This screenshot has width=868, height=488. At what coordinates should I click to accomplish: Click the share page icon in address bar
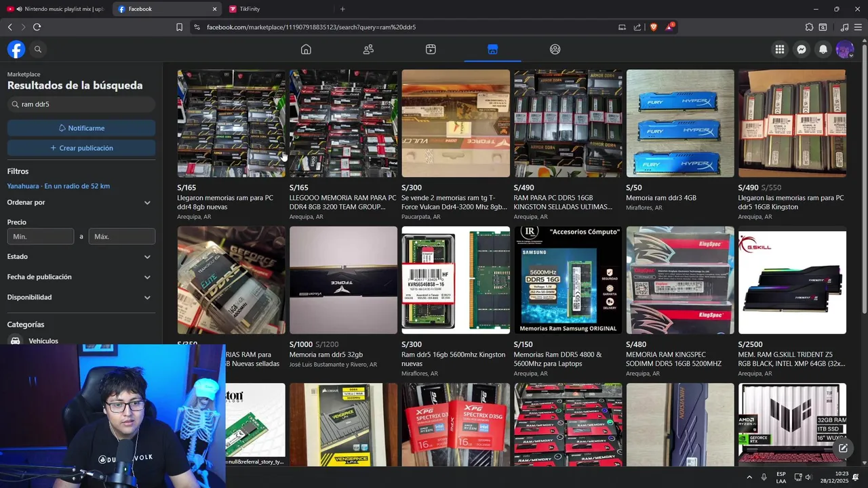(x=637, y=27)
